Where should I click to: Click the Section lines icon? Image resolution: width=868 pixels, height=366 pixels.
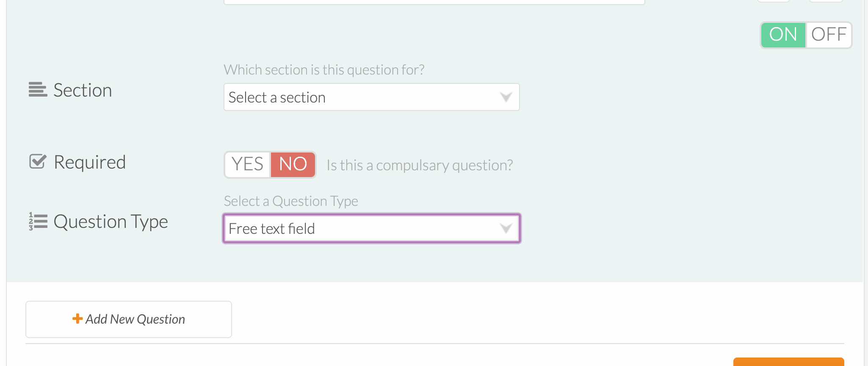(x=38, y=90)
